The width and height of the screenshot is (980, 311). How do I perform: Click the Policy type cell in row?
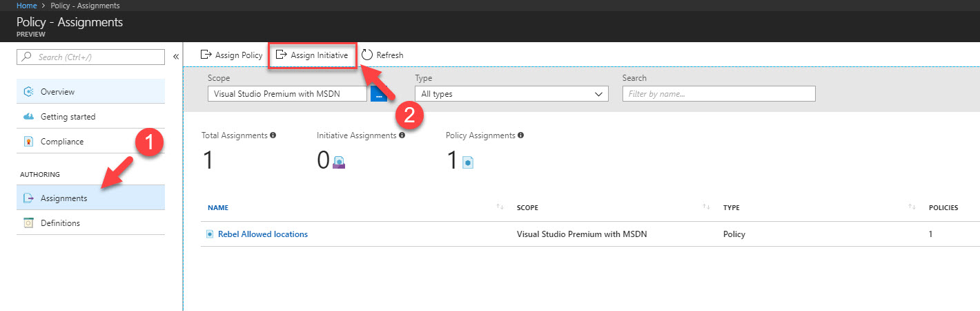pos(734,234)
